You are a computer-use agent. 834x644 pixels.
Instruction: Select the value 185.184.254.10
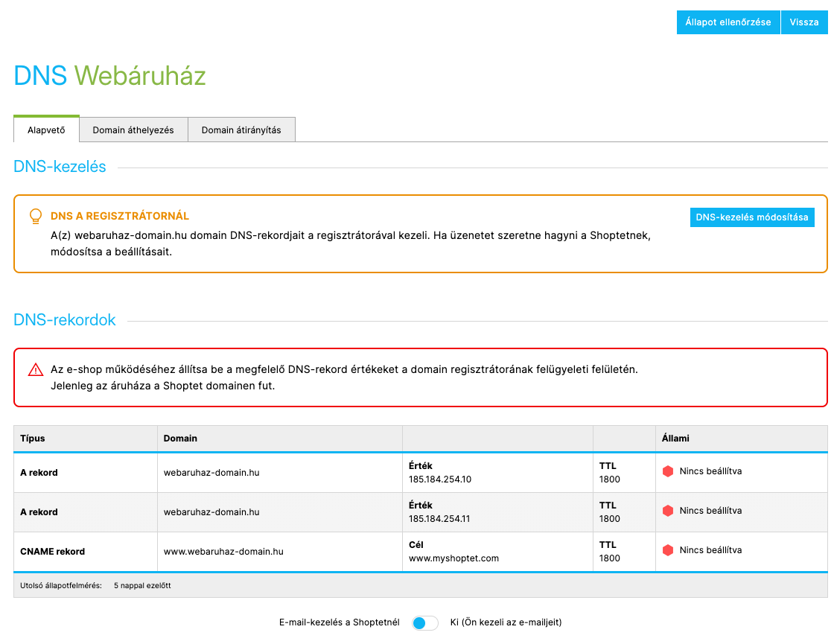(440, 479)
